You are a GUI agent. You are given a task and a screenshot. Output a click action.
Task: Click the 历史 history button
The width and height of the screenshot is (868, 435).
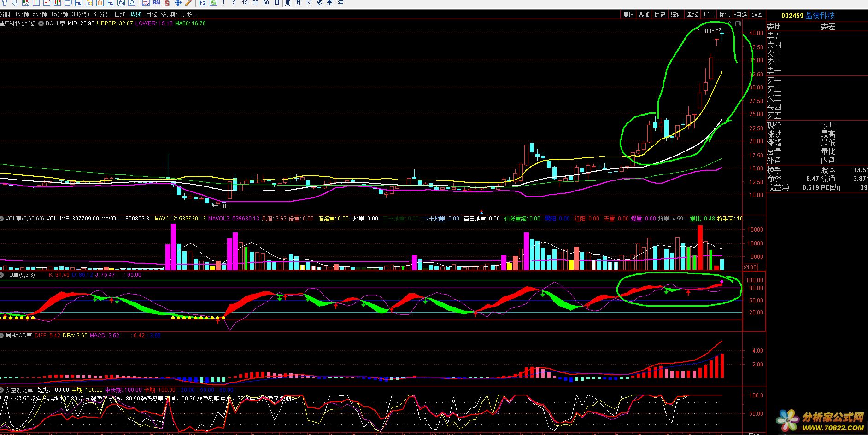(660, 15)
